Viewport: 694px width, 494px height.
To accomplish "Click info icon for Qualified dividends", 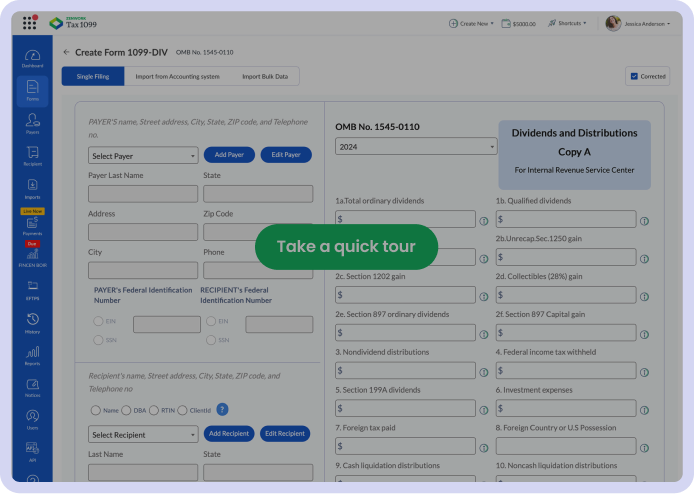I will [644, 220].
